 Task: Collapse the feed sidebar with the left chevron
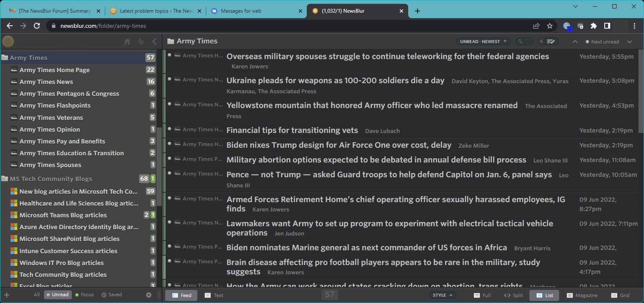(154, 41)
